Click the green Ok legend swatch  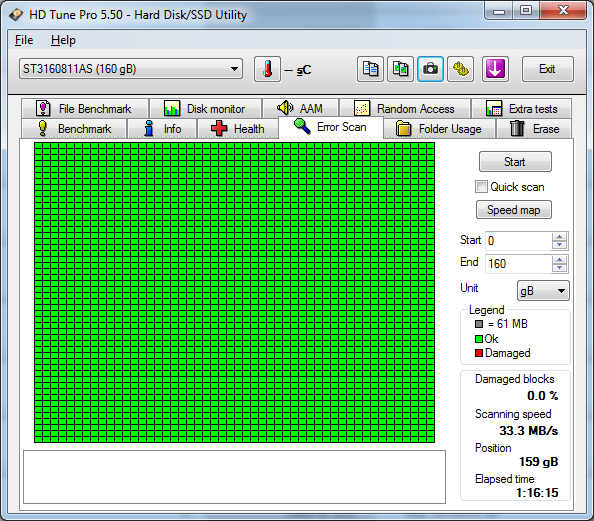[x=479, y=339]
